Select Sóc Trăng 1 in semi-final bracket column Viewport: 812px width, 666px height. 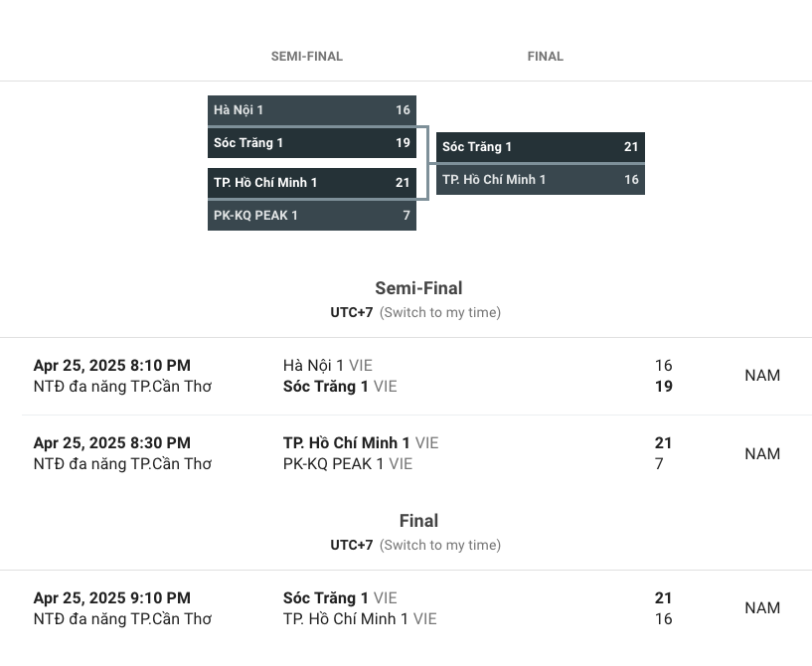tap(311, 143)
